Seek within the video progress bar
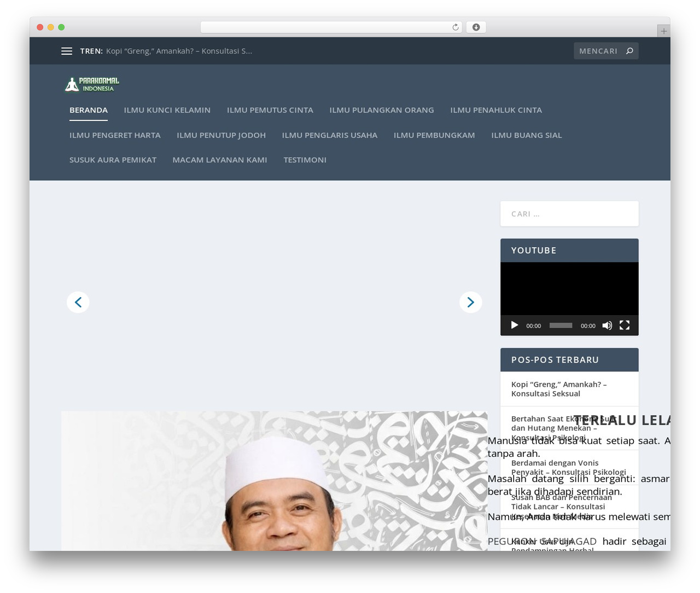Screen dimensions: 700x593 pos(561,325)
